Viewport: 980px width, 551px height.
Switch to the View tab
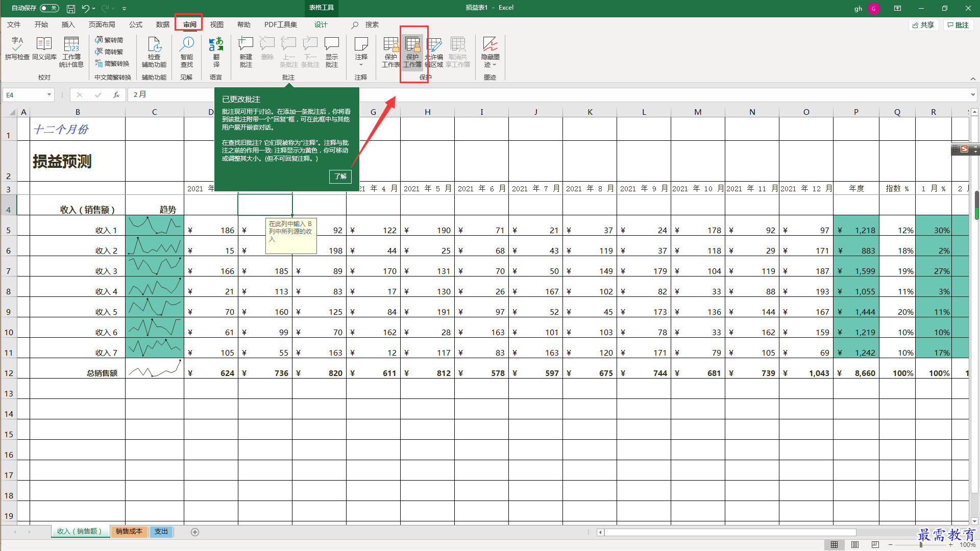(217, 24)
